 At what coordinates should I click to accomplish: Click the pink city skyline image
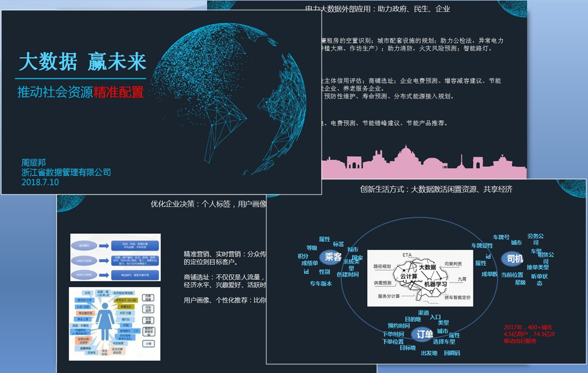click(424, 162)
